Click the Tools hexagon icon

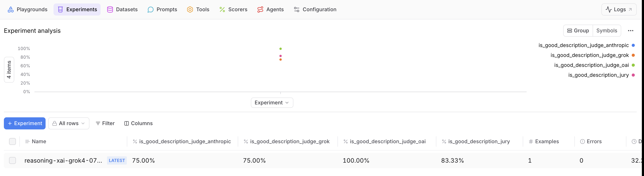[190, 9]
